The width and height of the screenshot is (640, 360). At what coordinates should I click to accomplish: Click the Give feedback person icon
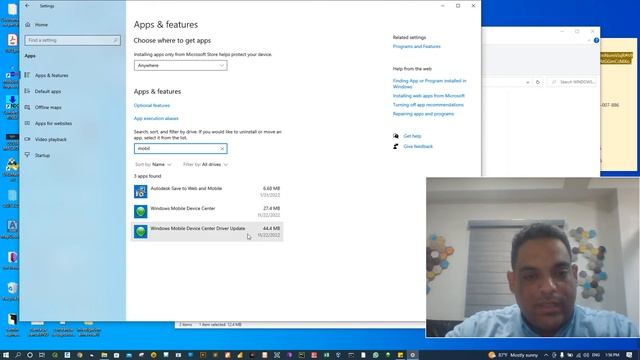pyautogui.click(x=396, y=147)
